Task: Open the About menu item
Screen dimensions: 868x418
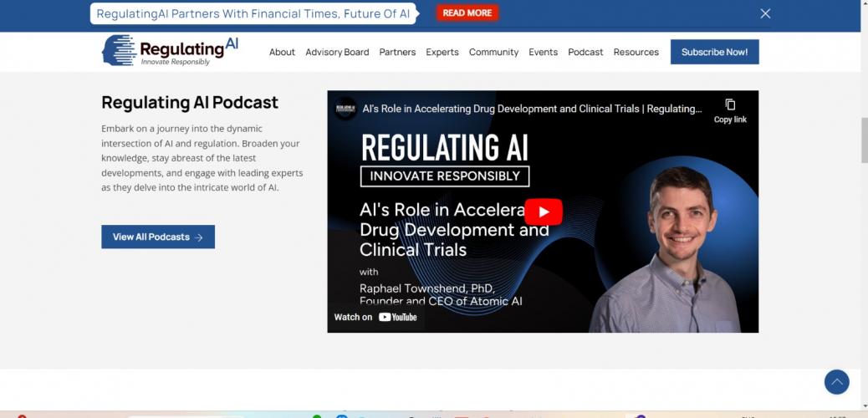Action: tap(282, 52)
